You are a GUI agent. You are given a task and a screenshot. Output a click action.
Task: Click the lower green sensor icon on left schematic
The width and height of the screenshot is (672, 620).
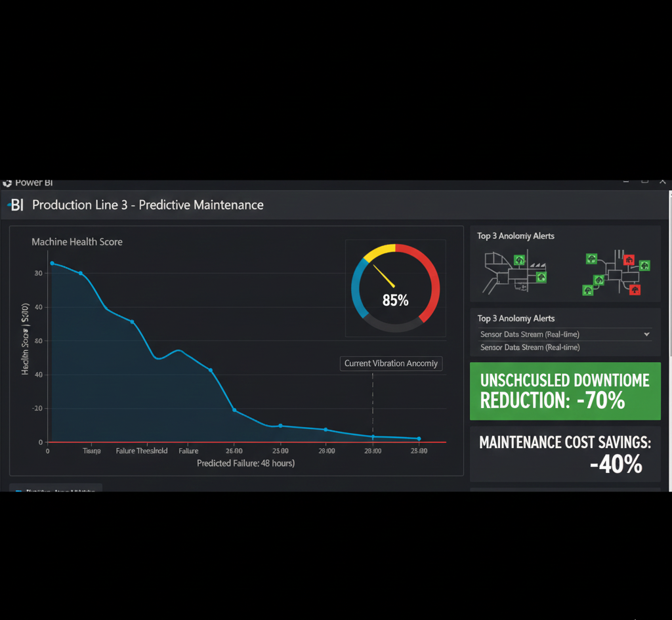(x=541, y=278)
